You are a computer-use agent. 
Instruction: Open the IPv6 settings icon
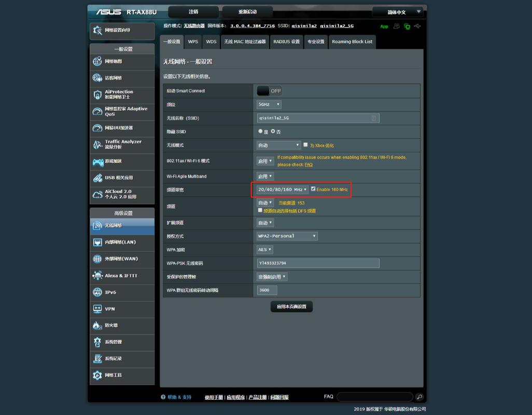click(x=97, y=292)
